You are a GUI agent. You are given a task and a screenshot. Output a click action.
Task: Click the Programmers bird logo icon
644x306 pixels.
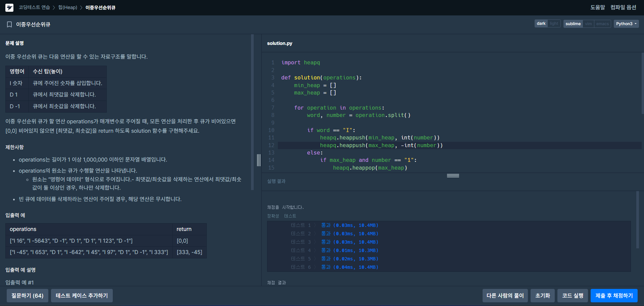click(9, 7)
